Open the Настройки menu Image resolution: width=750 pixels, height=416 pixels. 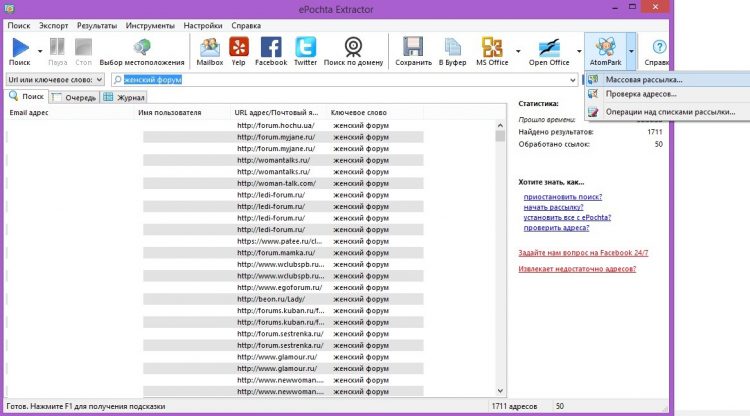(x=203, y=25)
